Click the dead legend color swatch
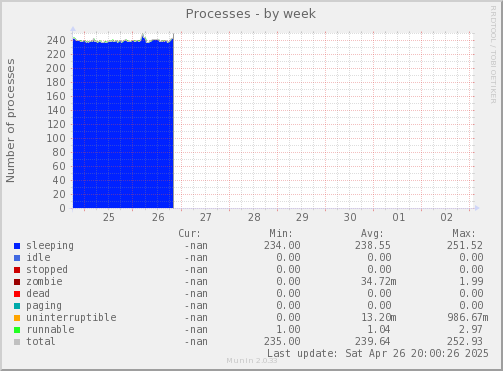Viewport: 503px width, 371px height. [17, 294]
